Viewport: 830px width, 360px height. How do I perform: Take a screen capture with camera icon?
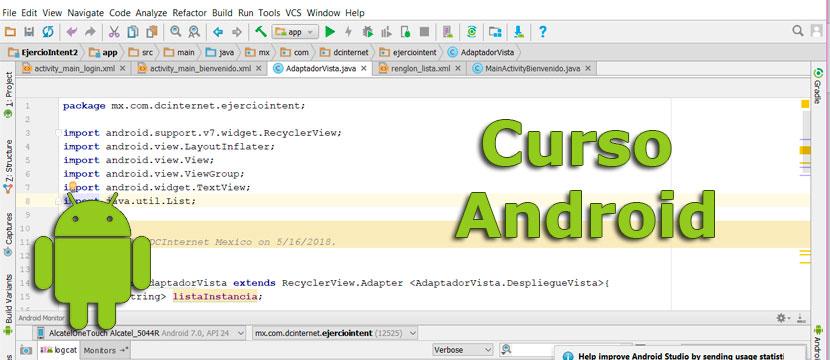[25, 350]
